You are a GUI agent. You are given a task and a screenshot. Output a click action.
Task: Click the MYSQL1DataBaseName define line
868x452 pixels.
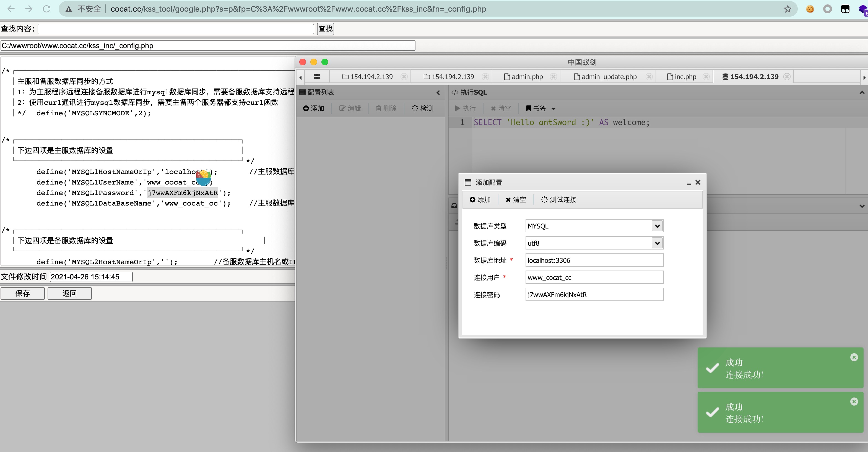133,203
